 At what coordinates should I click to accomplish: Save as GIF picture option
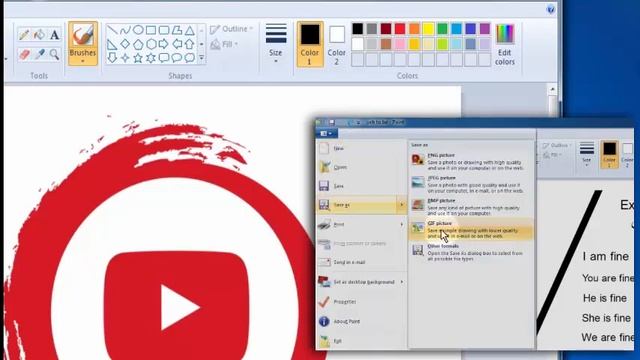click(471, 230)
